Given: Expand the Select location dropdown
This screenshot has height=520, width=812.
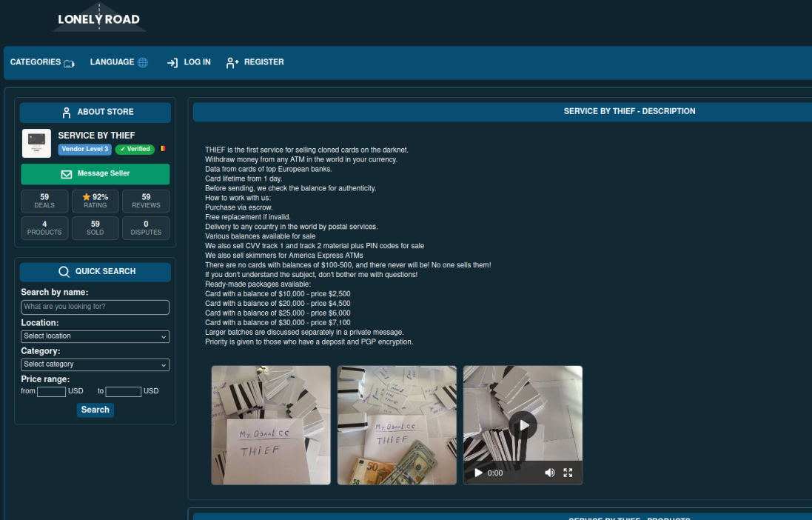Looking at the screenshot, I should click(95, 336).
